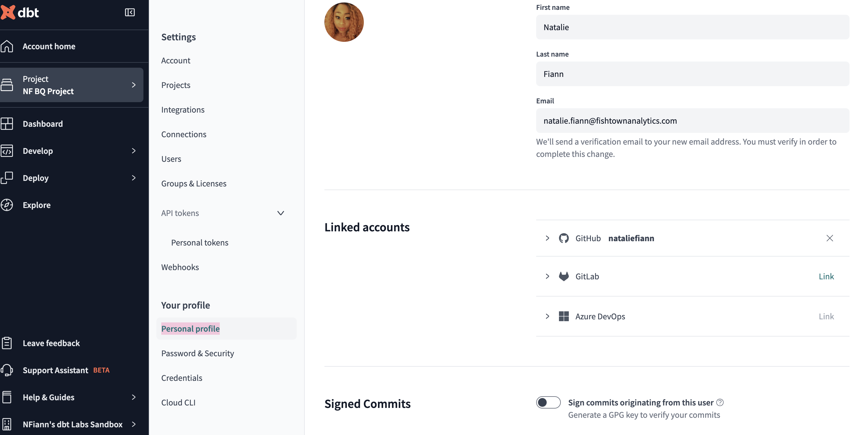Click the GitLab fox icon

click(564, 277)
